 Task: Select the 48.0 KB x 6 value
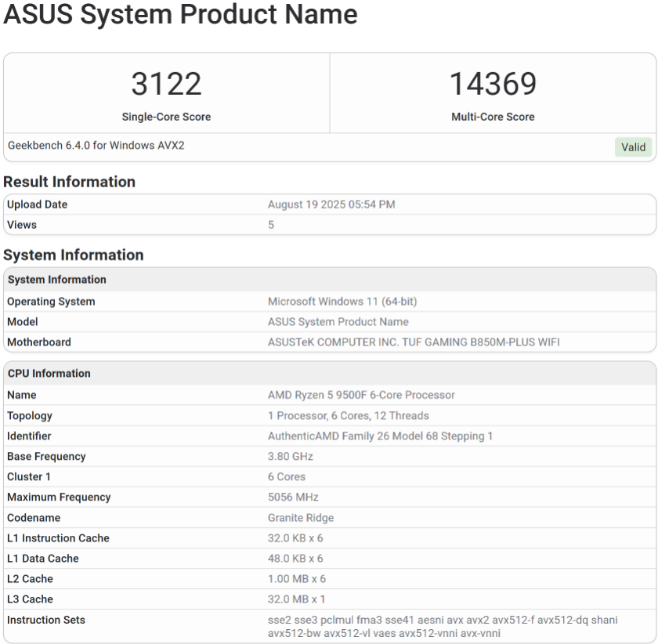coord(295,559)
